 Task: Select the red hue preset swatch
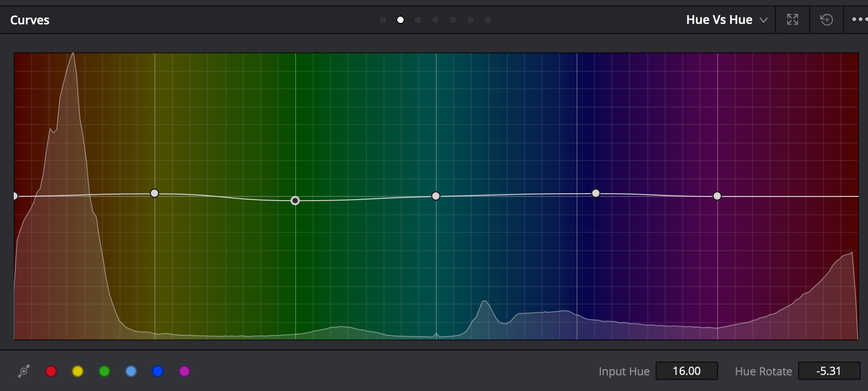(51, 371)
